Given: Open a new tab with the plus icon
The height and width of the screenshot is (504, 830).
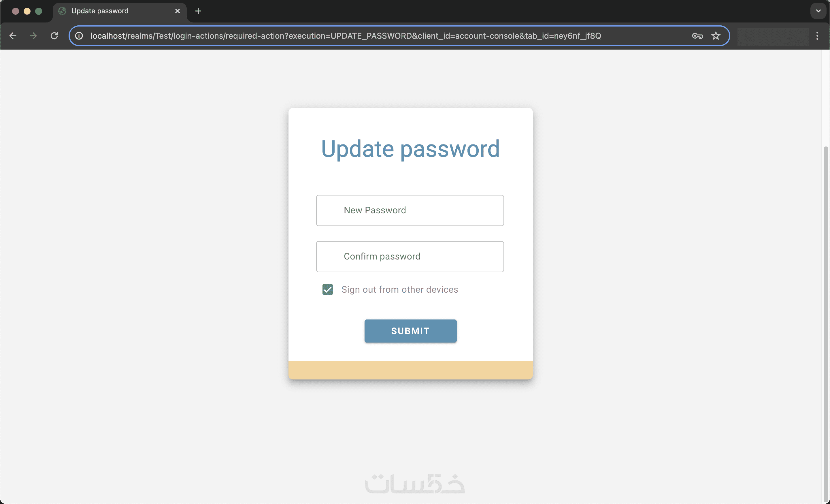Looking at the screenshot, I should click(198, 11).
